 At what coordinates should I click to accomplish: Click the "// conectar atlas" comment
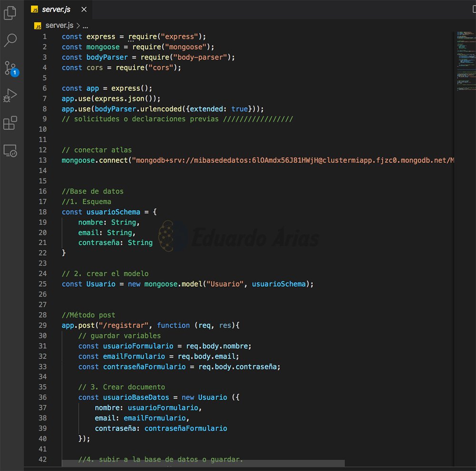click(97, 150)
